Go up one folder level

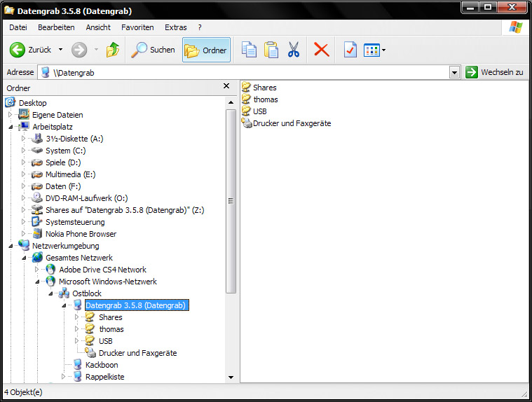[113, 50]
